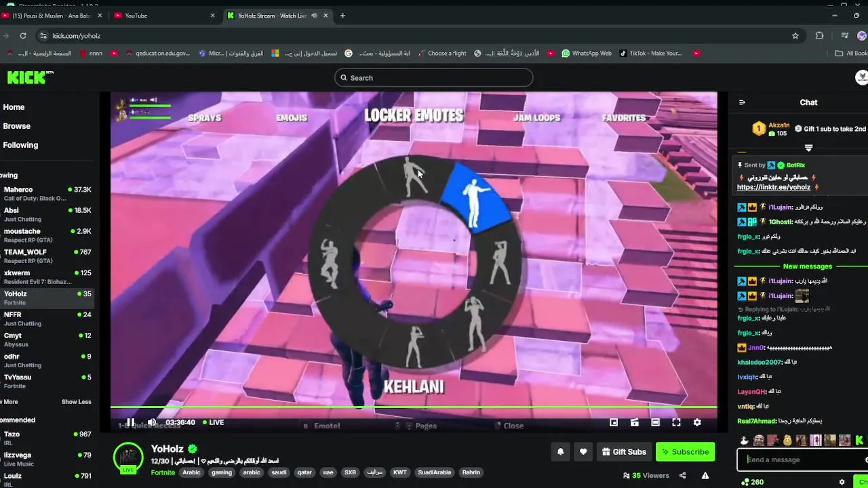Click Show Less in following list

coord(76,402)
